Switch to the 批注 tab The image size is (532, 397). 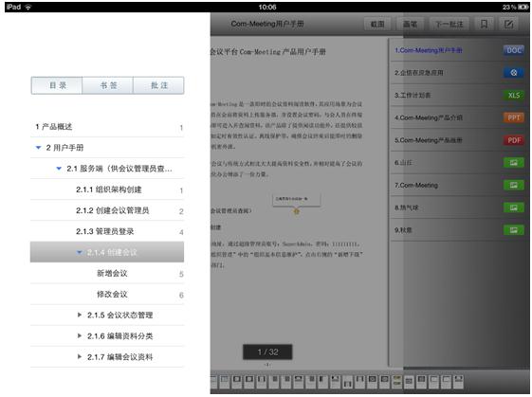click(158, 85)
